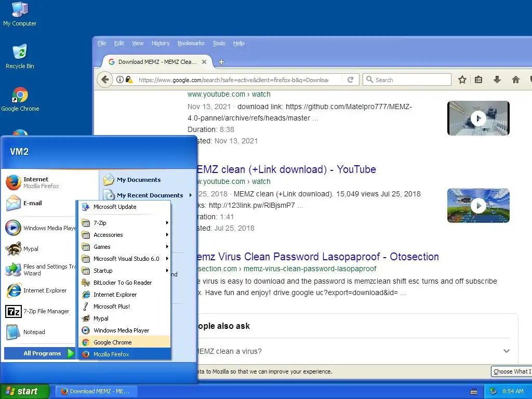The height and width of the screenshot is (399, 532).
Task: Click the Windows Start button
Action: tap(25, 391)
